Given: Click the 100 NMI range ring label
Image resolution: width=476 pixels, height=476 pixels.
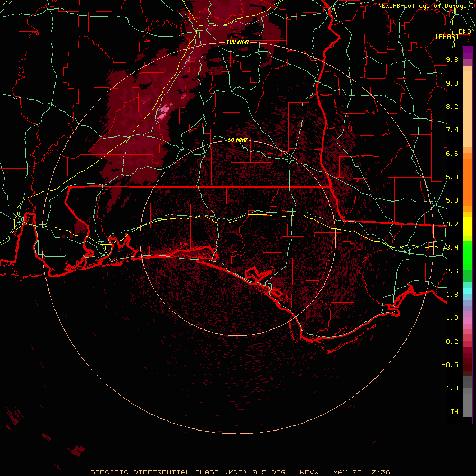Looking at the screenshot, I should point(237,42).
